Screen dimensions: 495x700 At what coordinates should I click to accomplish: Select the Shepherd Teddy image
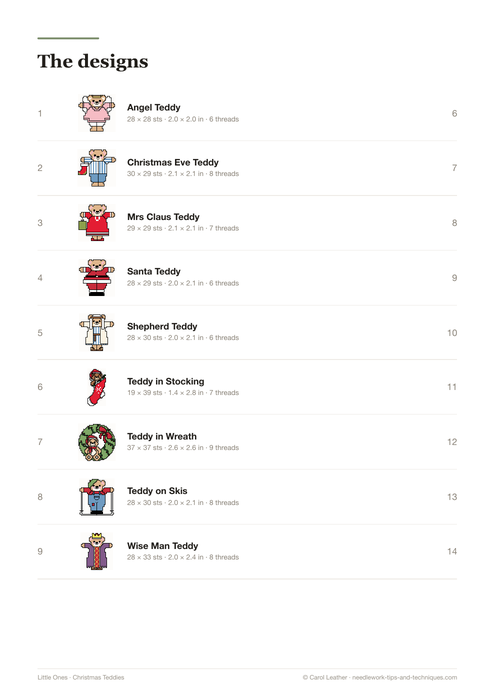(97, 333)
